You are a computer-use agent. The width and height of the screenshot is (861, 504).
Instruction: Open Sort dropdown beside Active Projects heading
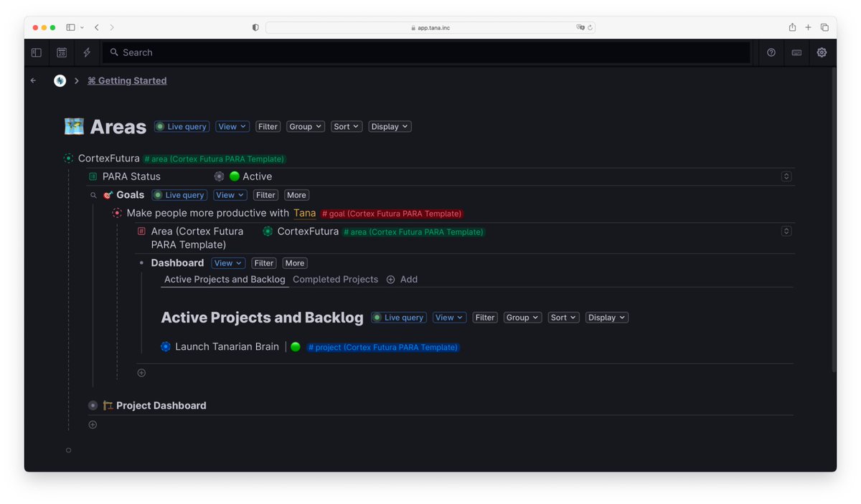click(563, 318)
